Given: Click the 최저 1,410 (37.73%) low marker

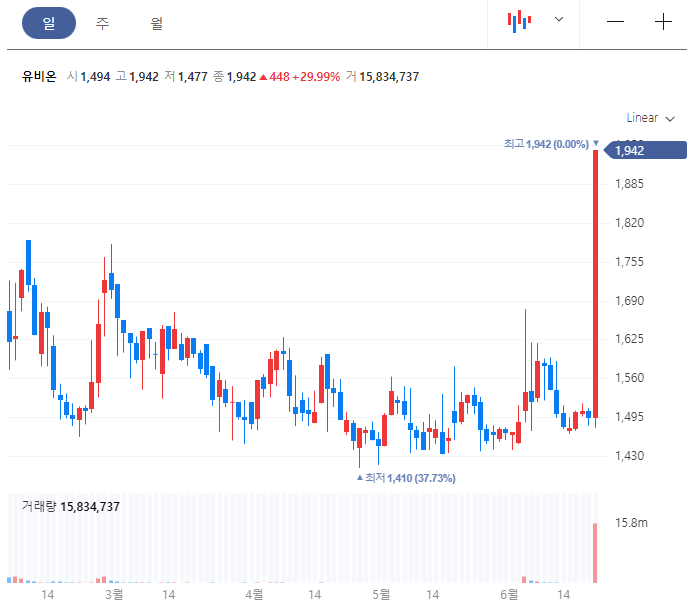Looking at the screenshot, I should click(406, 478).
